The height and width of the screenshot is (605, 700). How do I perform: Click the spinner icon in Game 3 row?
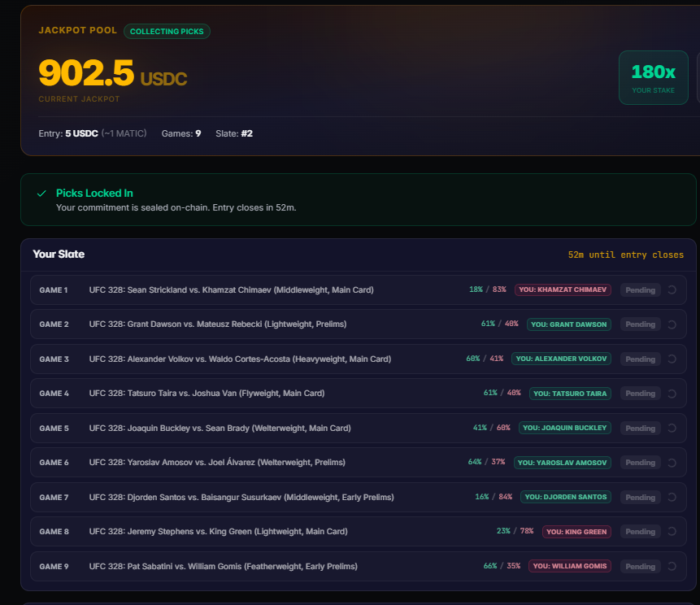(x=672, y=359)
